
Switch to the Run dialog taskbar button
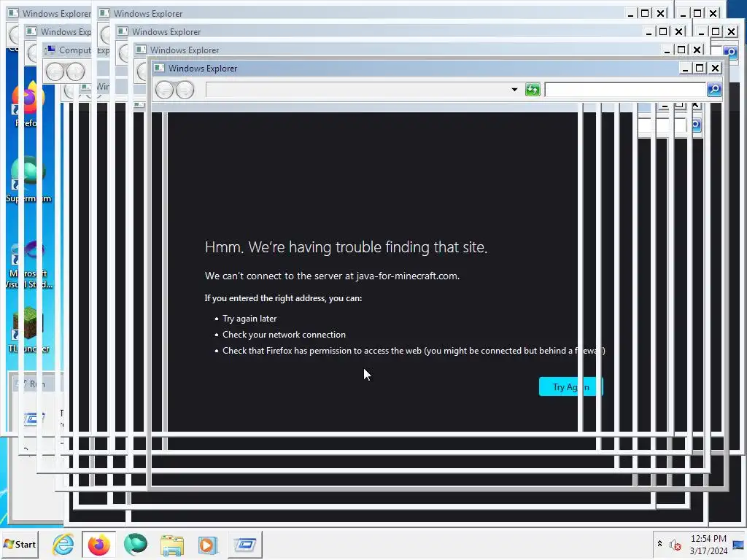click(x=245, y=544)
